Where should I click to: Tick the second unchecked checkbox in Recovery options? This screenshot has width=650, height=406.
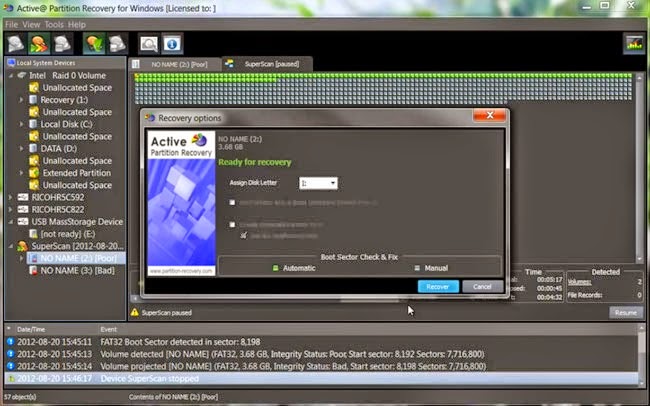pyautogui.click(x=232, y=225)
